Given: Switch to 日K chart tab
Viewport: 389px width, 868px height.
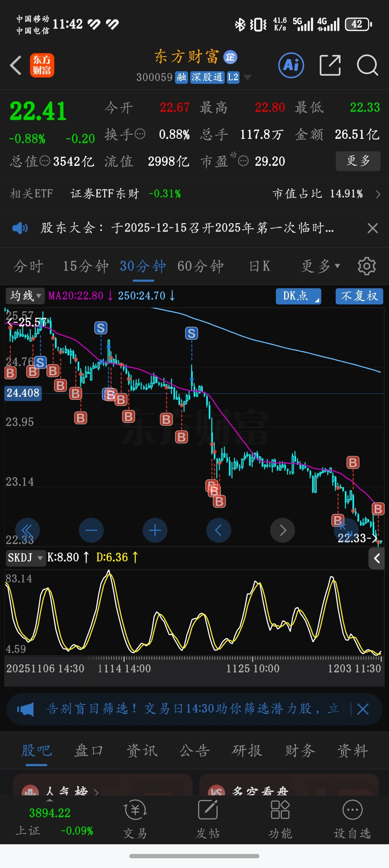Looking at the screenshot, I should 260,266.
